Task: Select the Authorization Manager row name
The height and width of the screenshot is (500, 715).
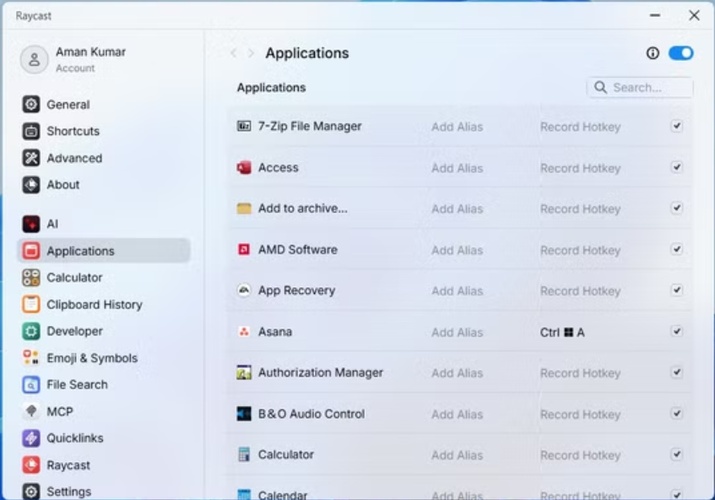Action: click(321, 373)
